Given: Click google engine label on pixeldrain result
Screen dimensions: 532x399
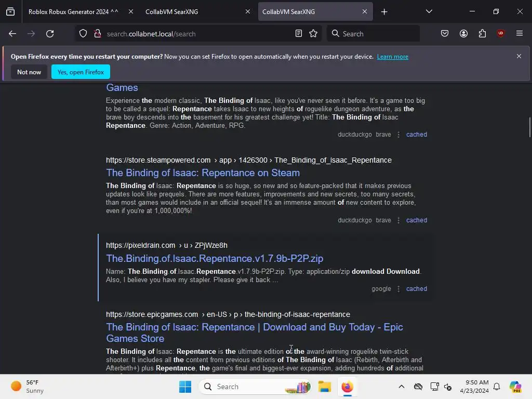Looking at the screenshot, I should [x=381, y=289].
